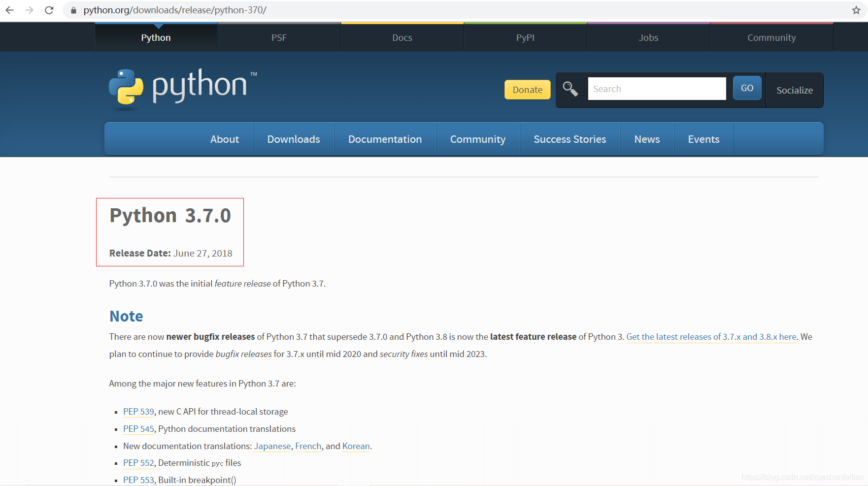868x486 pixels.
Task: Reload the page with the refresh icon
Action: pos(49,10)
